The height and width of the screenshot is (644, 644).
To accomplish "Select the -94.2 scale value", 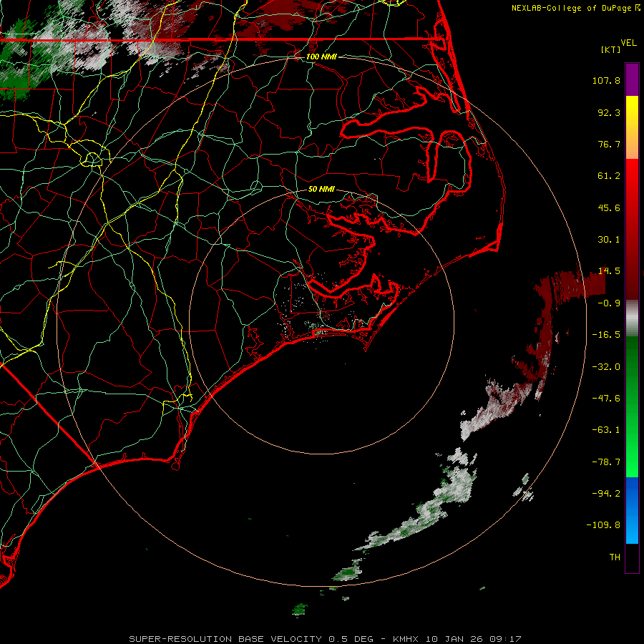I will pos(606,493).
